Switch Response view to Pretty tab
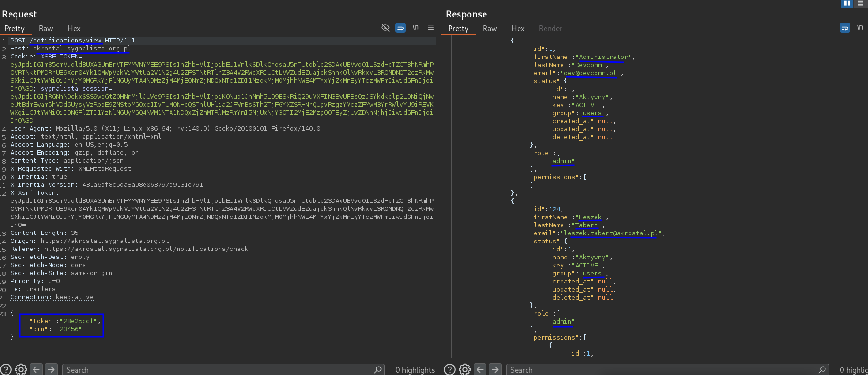This screenshot has height=375, width=868. point(458,28)
